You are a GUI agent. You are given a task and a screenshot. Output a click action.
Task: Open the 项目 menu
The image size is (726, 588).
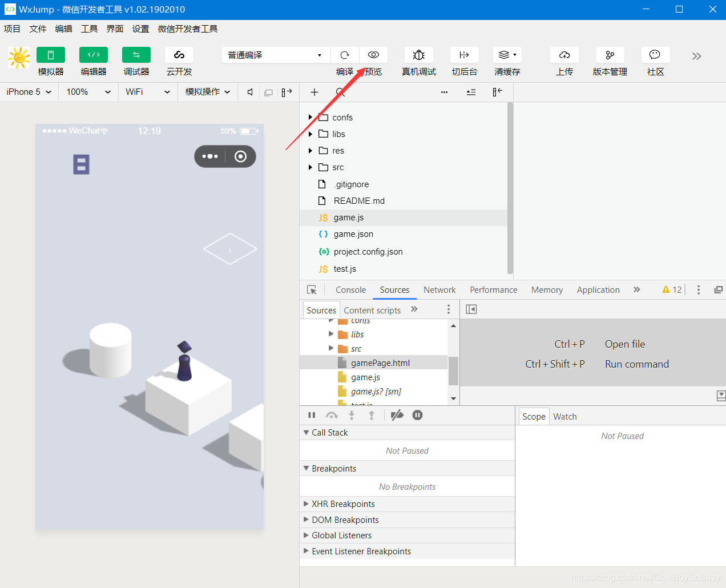12,29
